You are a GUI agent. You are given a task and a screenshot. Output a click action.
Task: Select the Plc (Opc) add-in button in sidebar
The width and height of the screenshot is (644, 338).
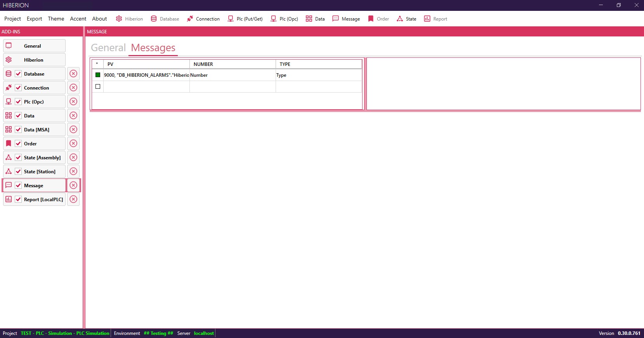coord(34,102)
